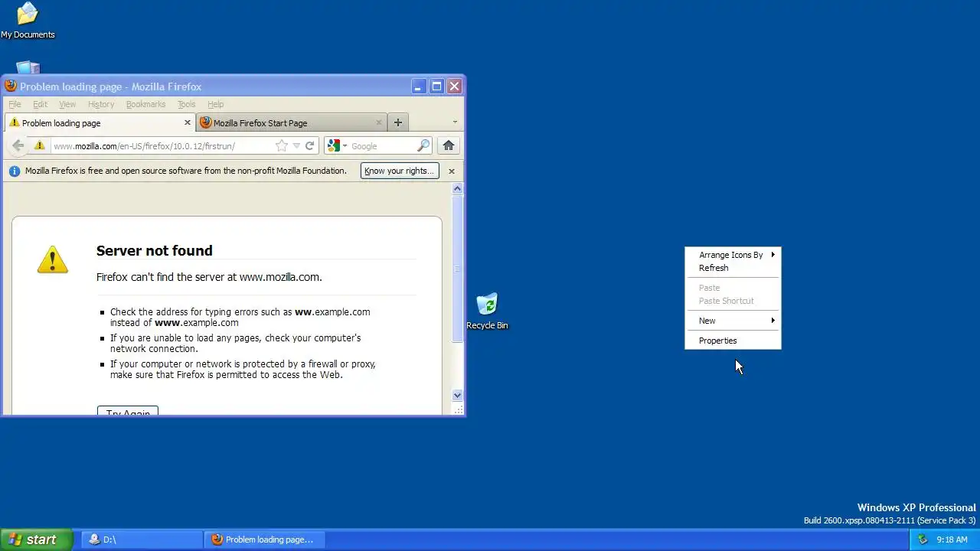Close the Problem loading page tab

(x=187, y=122)
